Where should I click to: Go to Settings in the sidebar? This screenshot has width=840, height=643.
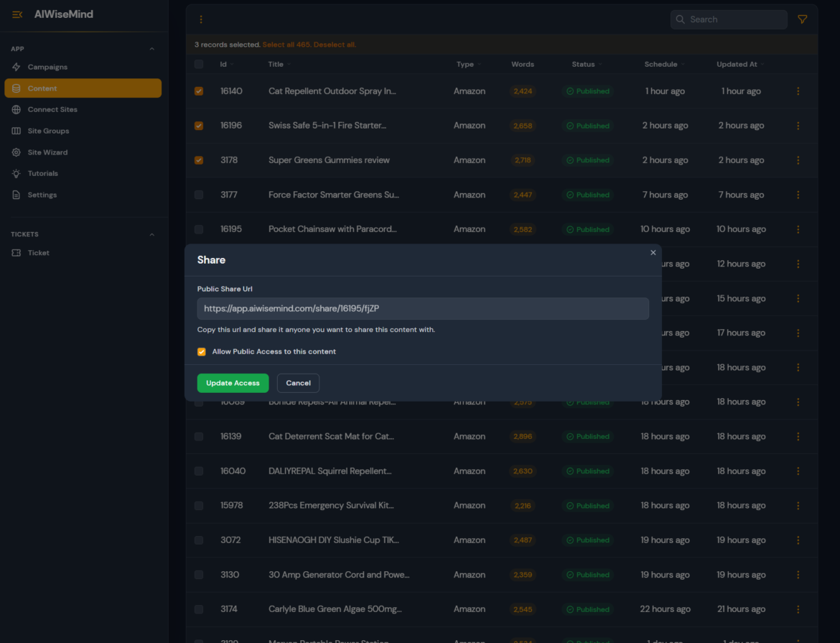[42, 195]
